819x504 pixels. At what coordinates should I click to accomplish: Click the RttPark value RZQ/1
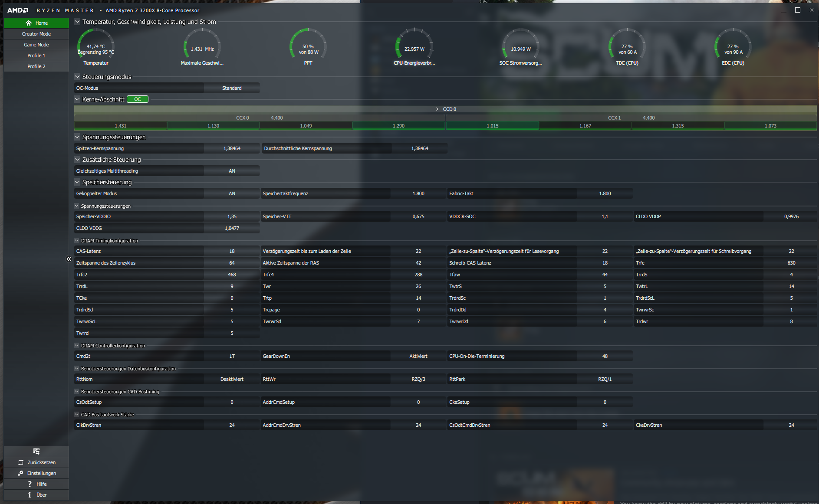pos(605,379)
